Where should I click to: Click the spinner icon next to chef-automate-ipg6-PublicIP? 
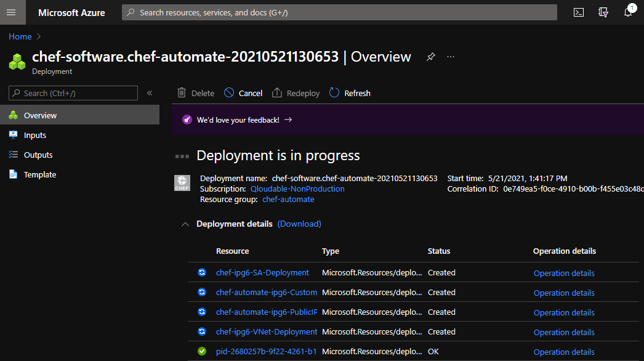202,312
